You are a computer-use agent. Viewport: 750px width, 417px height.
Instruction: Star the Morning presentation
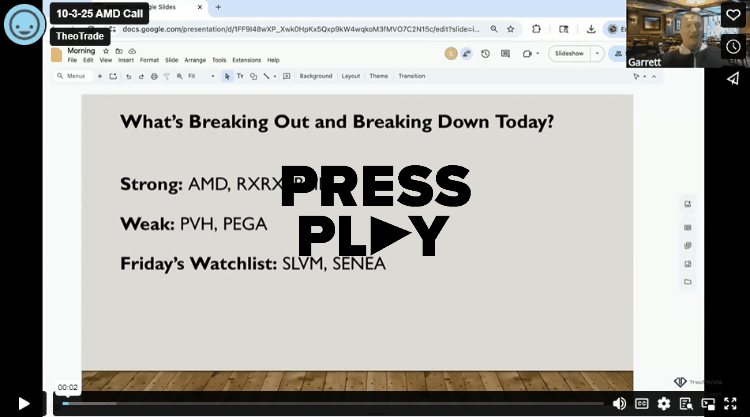(x=106, y=51)
